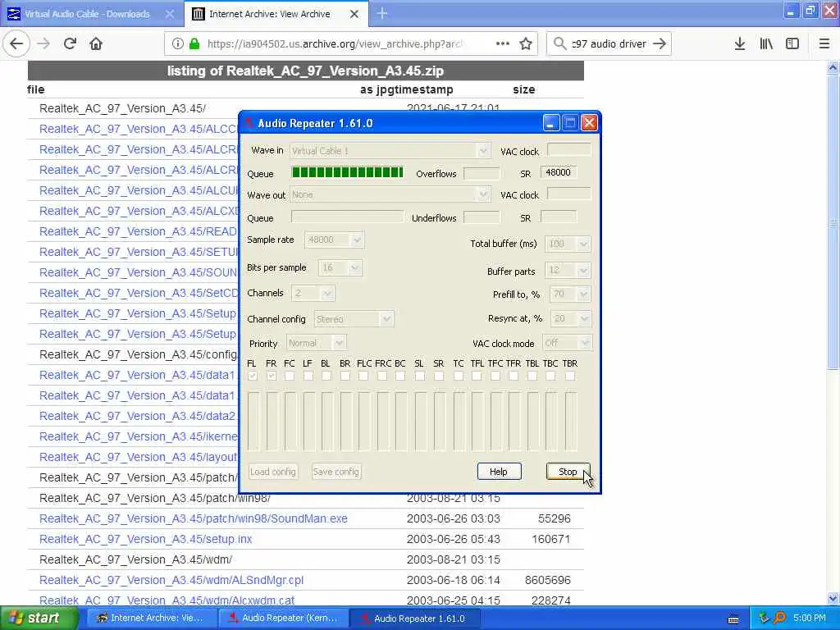Image resolution: width=840 pixels, height=630 pixels.
Task: Open the library bookshelf icon
Action: click(x=766, y=44)
